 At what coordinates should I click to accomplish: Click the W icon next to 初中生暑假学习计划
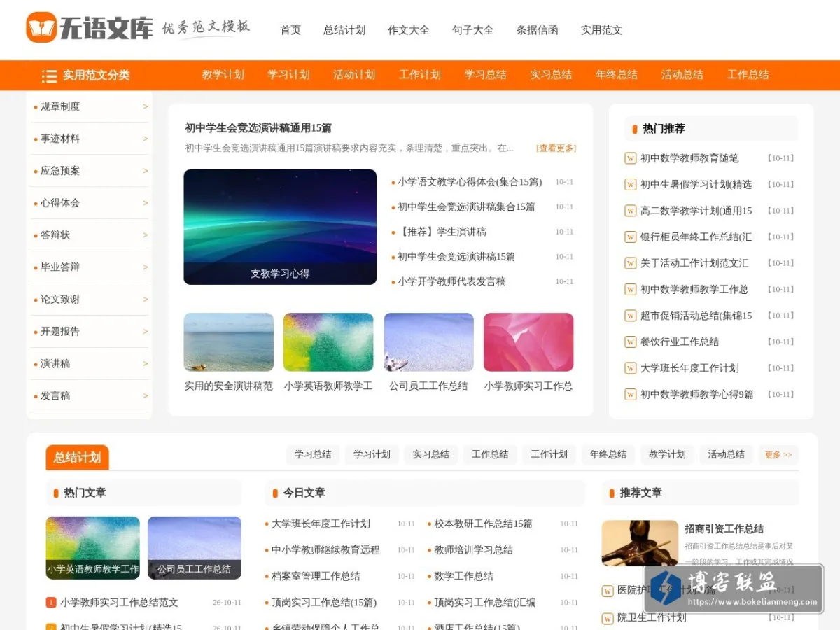tap(630, 184)
